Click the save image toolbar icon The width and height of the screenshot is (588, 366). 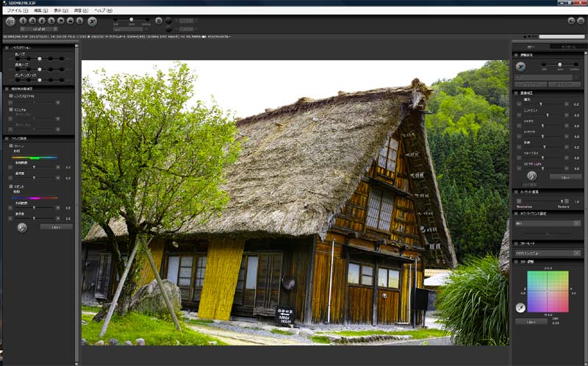32,21
